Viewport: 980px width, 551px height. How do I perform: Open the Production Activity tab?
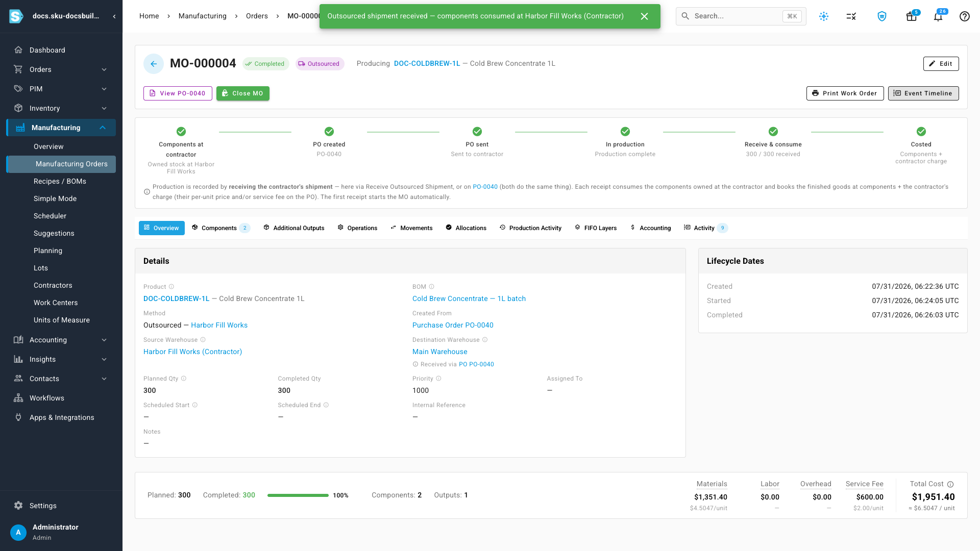point(530,228)
